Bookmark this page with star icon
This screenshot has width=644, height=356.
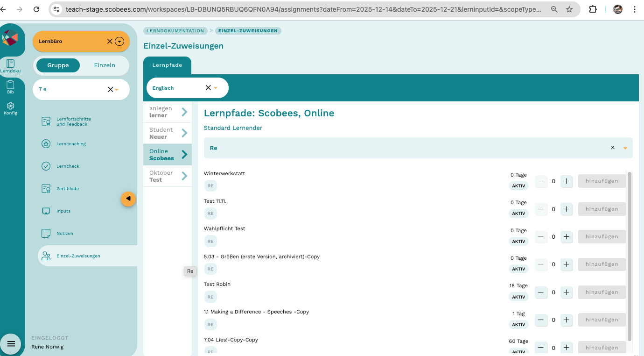[x=569, y=9]
